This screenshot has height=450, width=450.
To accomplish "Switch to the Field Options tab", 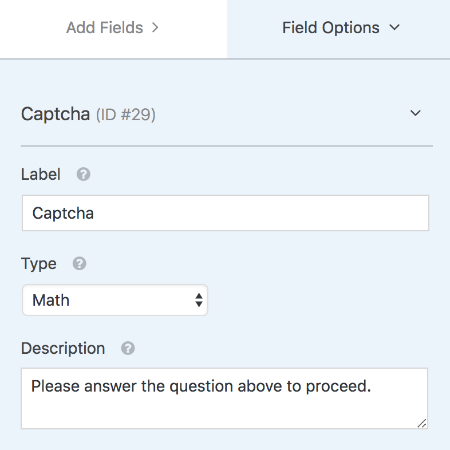I will pyautogui.click(x=338, y=29).
